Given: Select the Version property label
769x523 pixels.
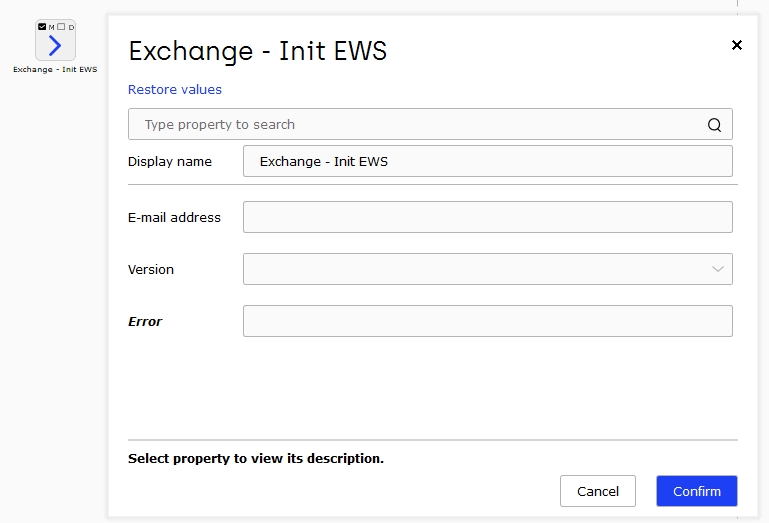Looking at the screenshot, I should tap(151, 269).
